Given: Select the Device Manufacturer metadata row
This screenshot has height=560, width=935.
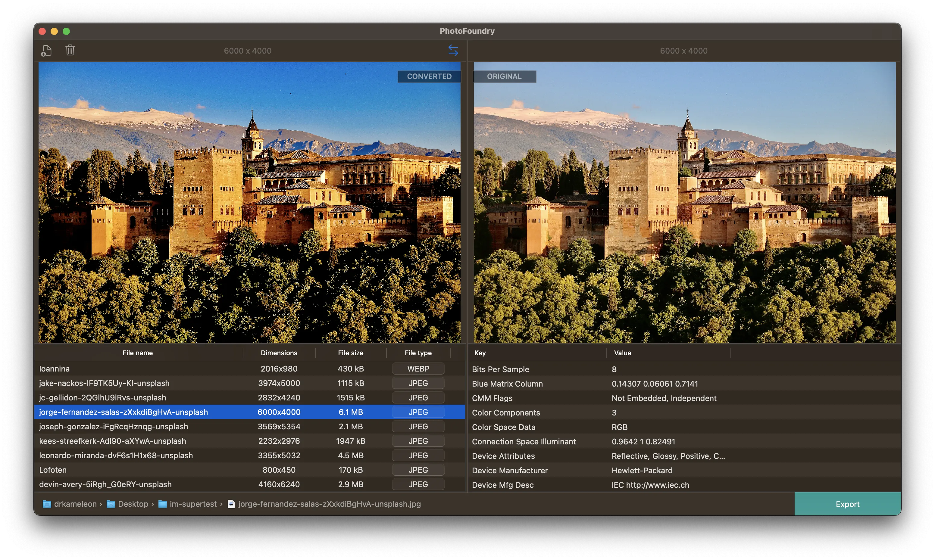Looking at the screenshot, I should click(x=510, y=471).
